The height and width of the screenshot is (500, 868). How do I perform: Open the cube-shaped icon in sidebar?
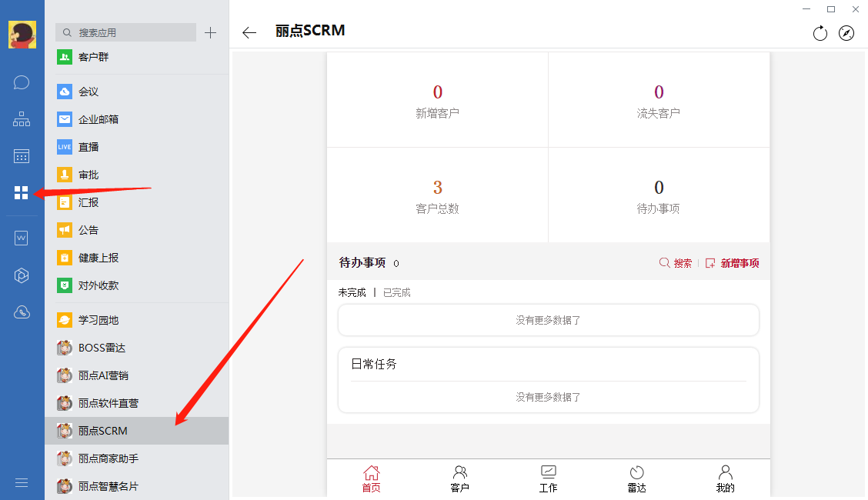pyautogui.click(x=22, y=275)
